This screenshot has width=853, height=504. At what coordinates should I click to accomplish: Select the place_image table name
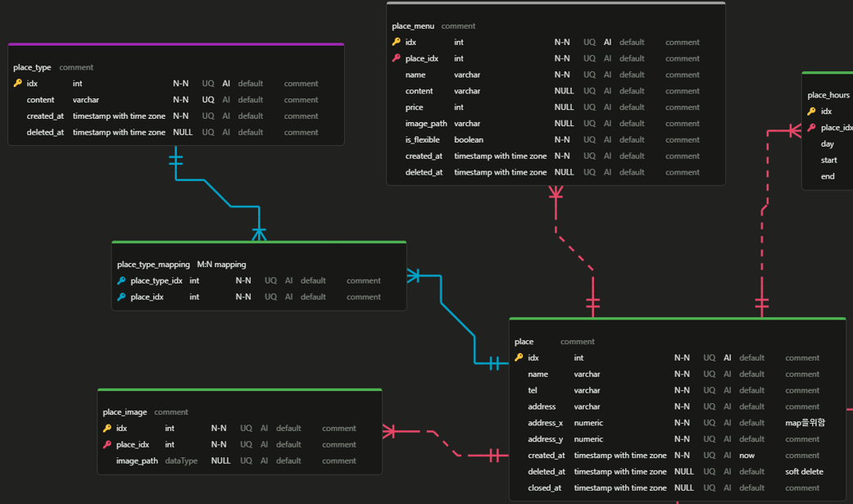point(125,412)
